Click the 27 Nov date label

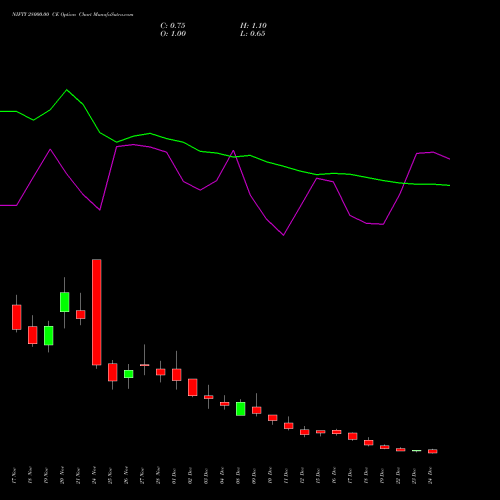pyautogui.click(x=142, y=476)
